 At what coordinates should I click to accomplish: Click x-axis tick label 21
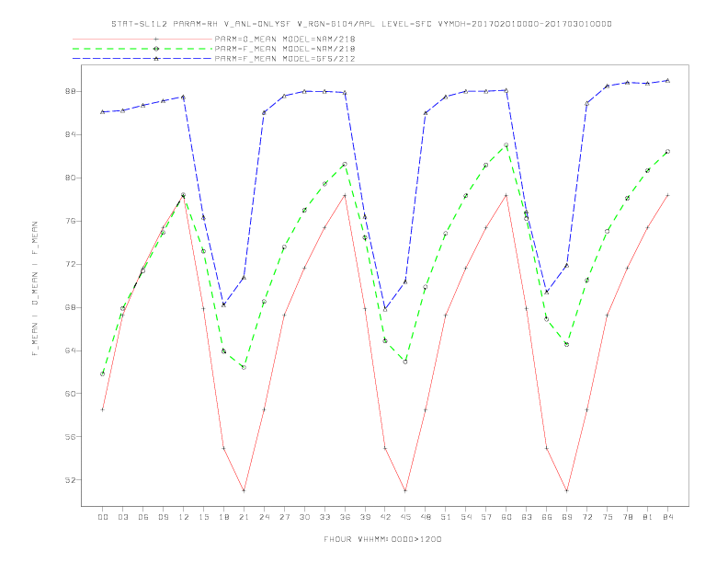pyautogui.click(x=244, y=517)
